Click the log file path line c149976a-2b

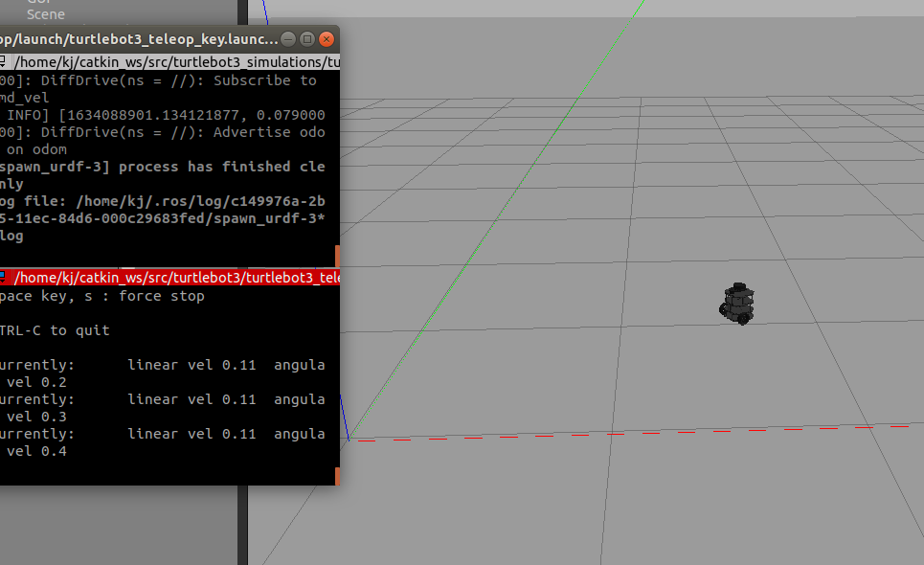(163, 201)
